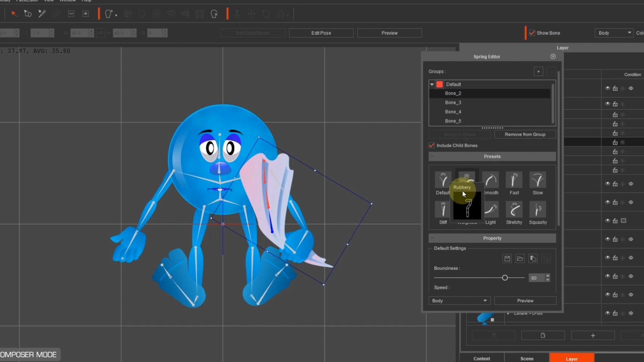
Task: Apply the Fast spring preset
Action: click(514, 183)
